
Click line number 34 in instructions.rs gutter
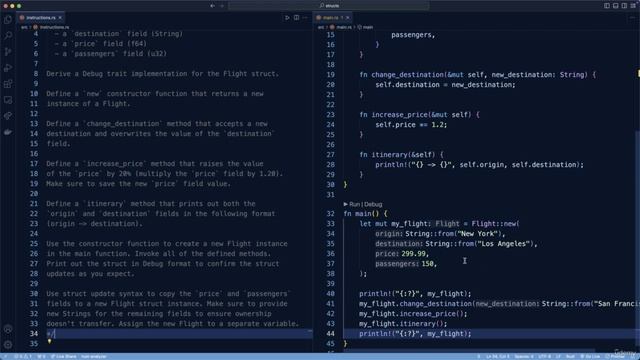34,333
